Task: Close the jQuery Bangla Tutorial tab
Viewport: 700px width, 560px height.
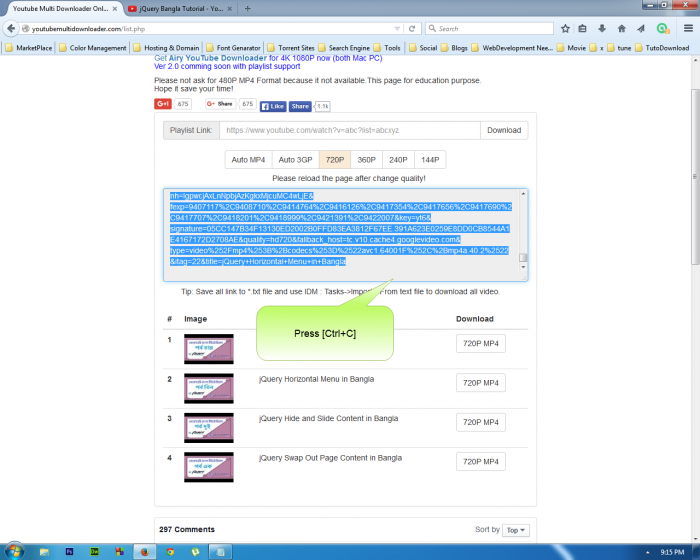Action: click(229, 8)
